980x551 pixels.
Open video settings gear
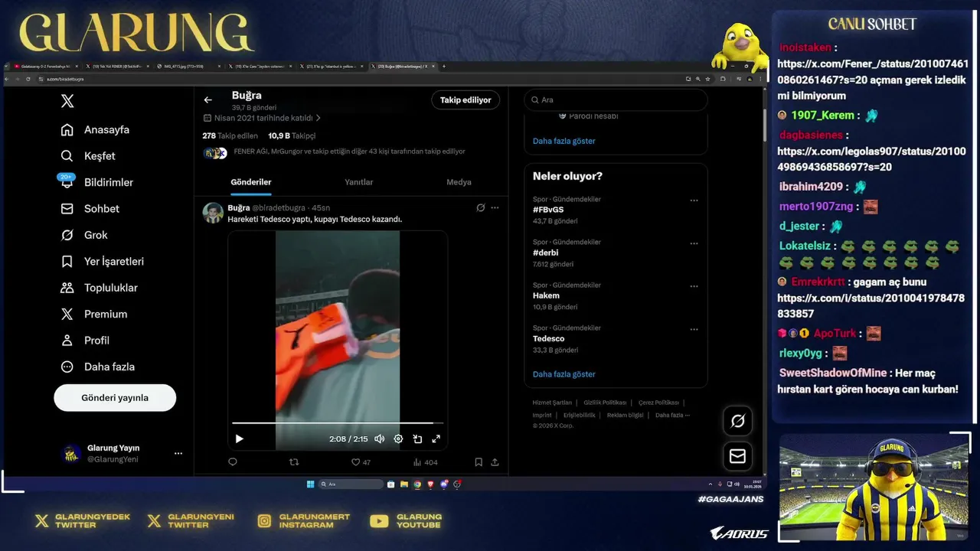[398, 439]
